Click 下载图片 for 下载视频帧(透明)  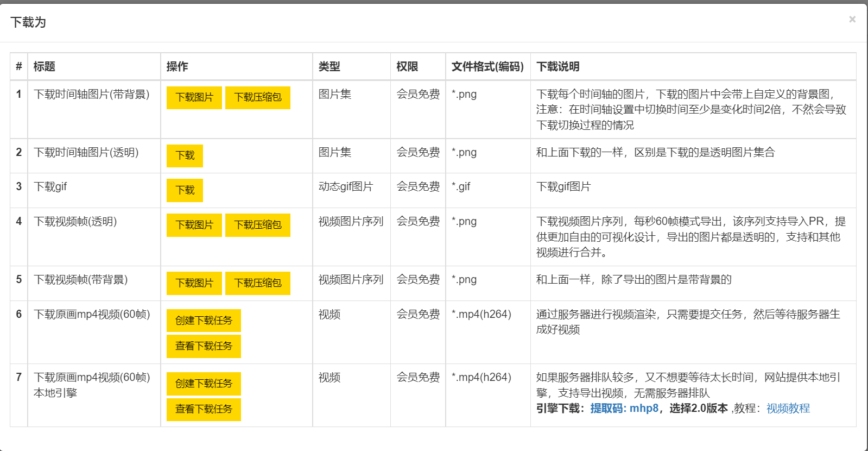[194, 225]
